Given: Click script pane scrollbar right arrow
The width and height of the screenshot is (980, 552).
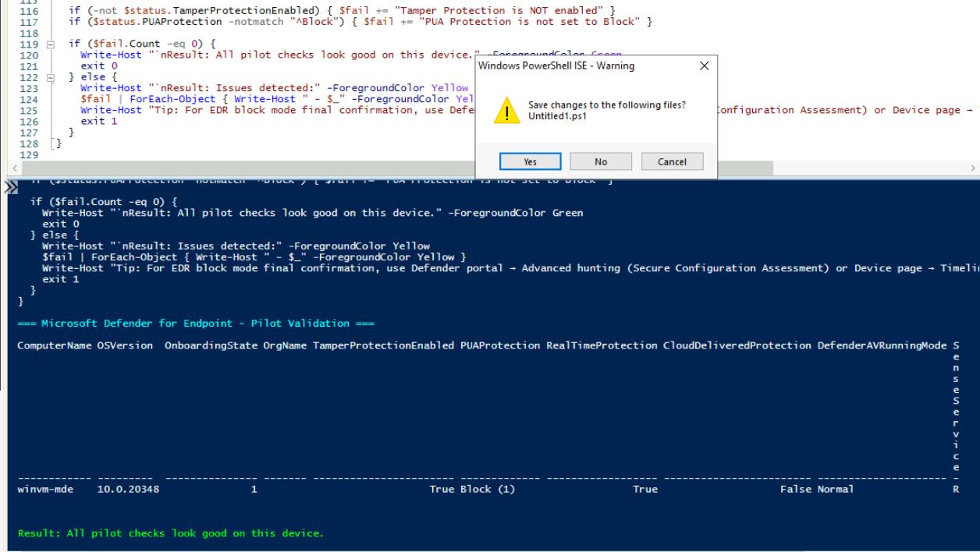Looking at the screenshot, I should click(972, 167).
